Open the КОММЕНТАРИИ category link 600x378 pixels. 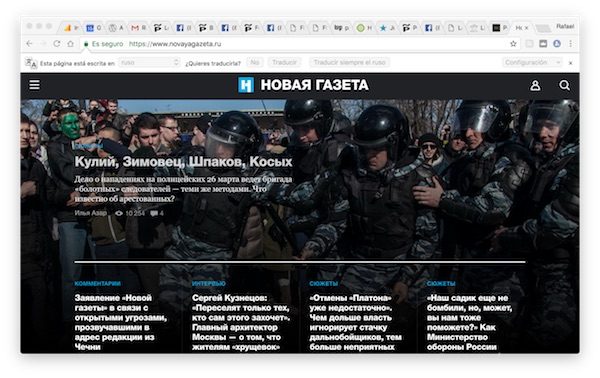[98, 284]
